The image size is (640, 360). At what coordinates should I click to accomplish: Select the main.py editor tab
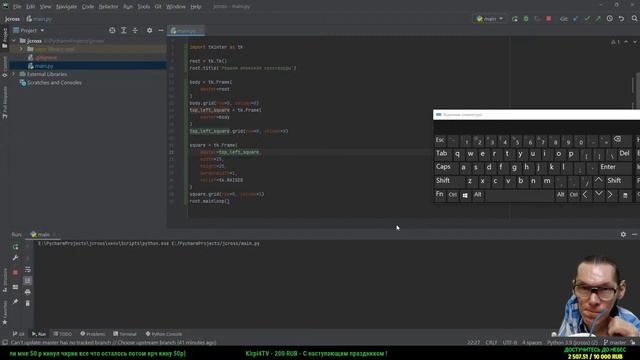coord(186,31)
